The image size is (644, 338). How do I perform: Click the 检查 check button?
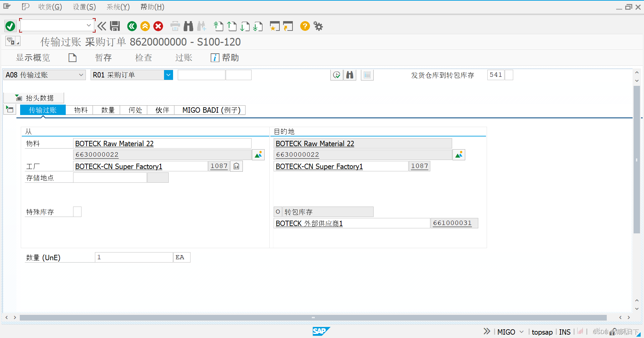coord(144,58)
